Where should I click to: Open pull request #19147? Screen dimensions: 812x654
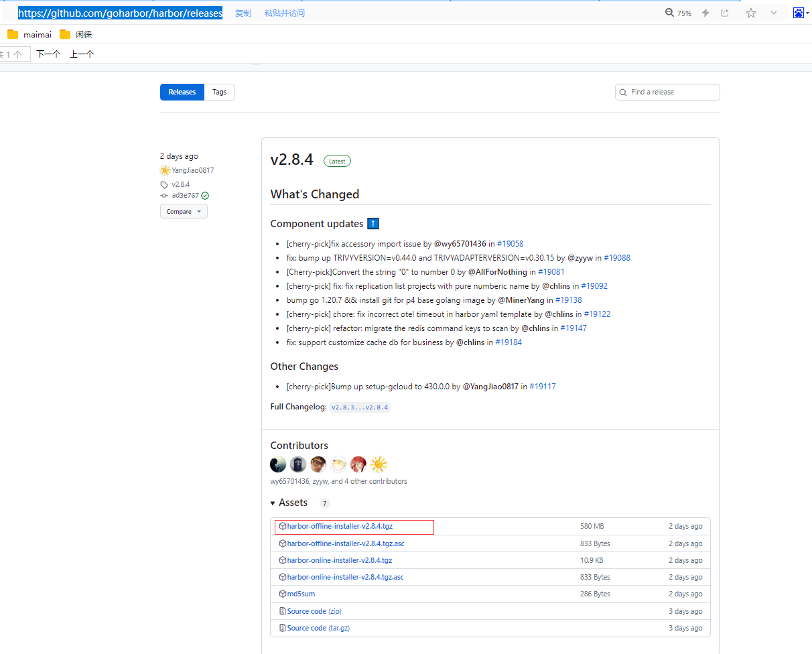tap(573, 328)
